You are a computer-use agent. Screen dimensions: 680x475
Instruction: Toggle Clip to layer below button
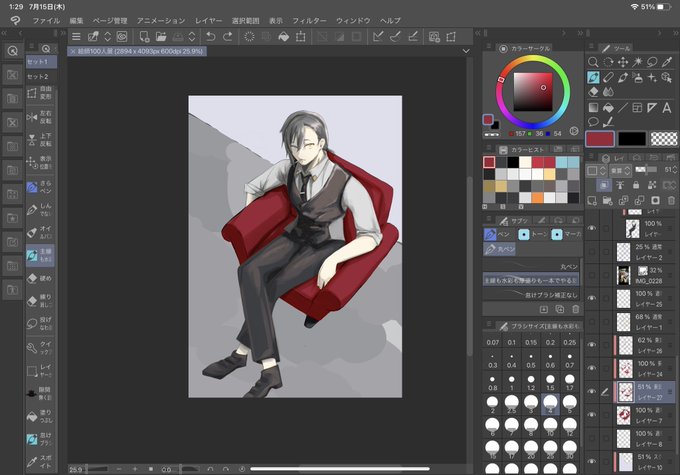[603, 185]
